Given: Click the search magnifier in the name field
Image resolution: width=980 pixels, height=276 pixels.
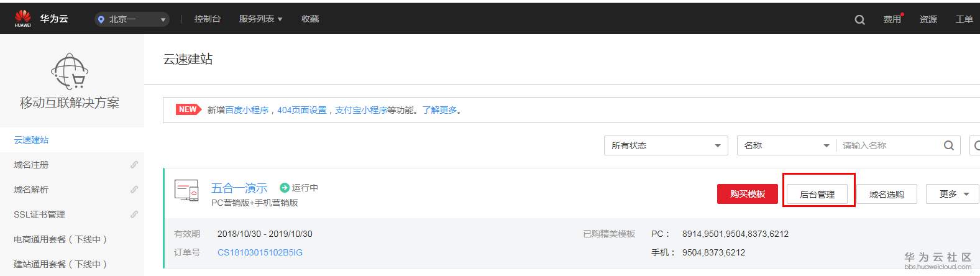Looking at the screenshot, I should pos(948,145).
